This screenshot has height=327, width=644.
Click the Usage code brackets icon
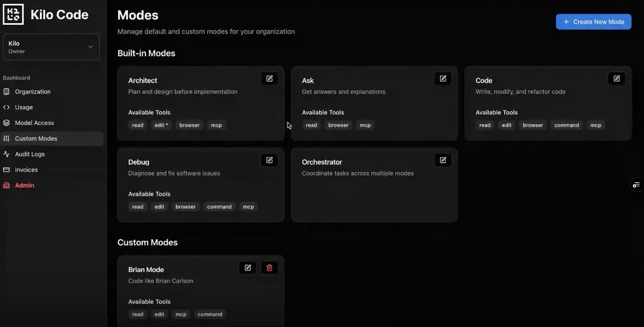click(x=6, y=107)
